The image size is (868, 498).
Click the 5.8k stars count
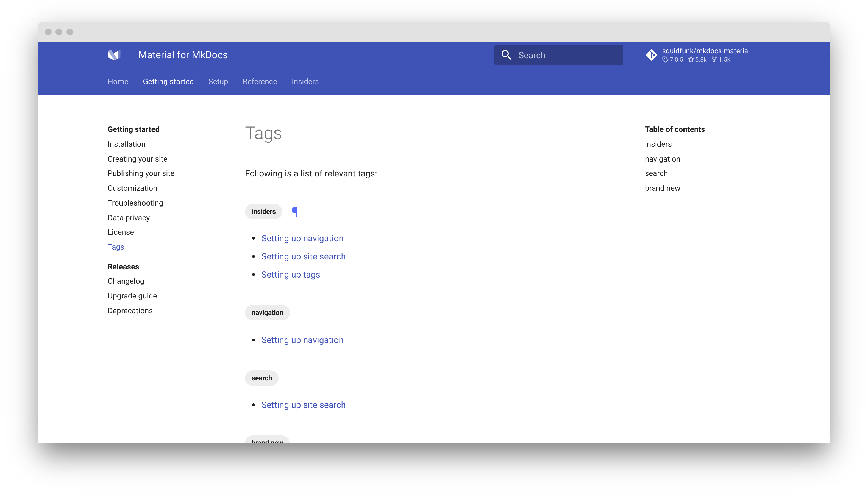click(x=697, y=60)
